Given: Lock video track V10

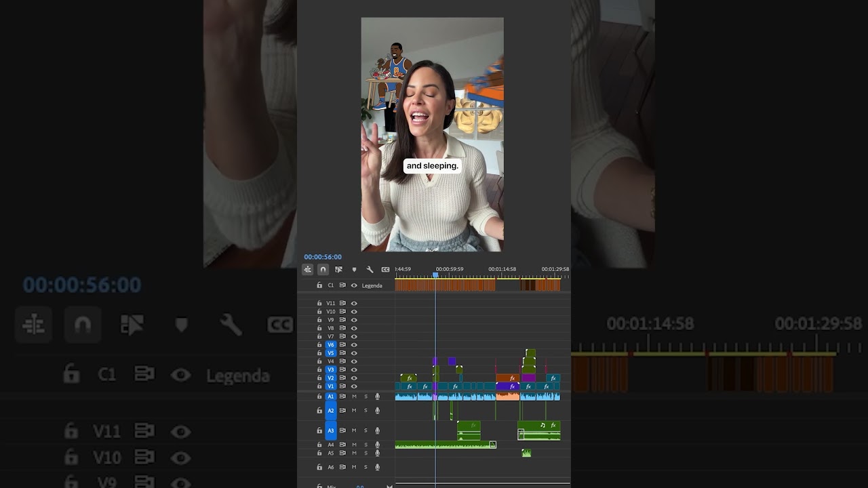Looking at the screenshot, I should (319, 312).
